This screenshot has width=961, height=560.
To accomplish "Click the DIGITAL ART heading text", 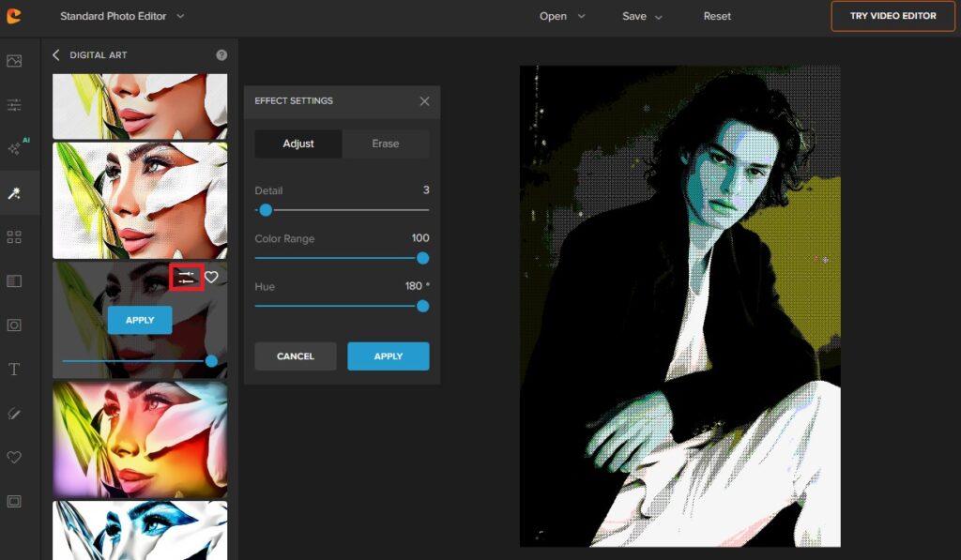I will (x=98, y=55).
